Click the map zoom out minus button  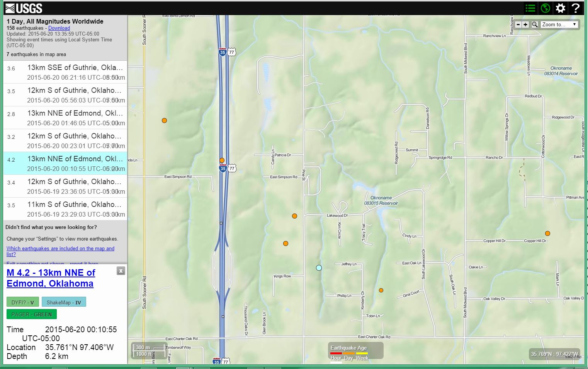[x=518, y=24]
